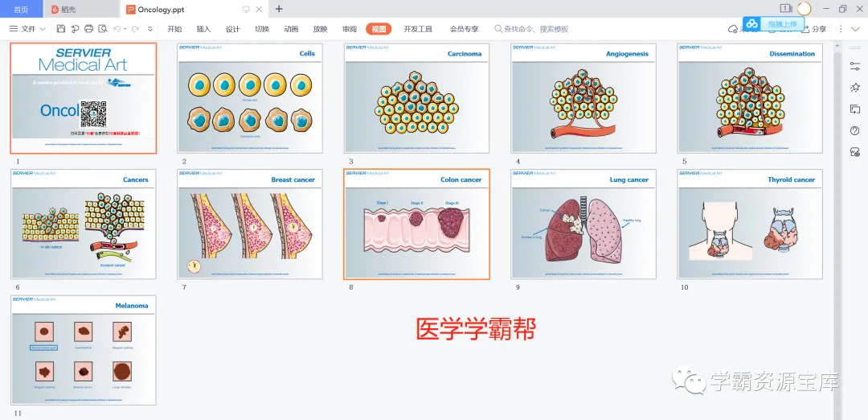868x420 pixels.
Task: Select the Thyroid cancer slide thumbnail
Action: click(x=750, y=224)
